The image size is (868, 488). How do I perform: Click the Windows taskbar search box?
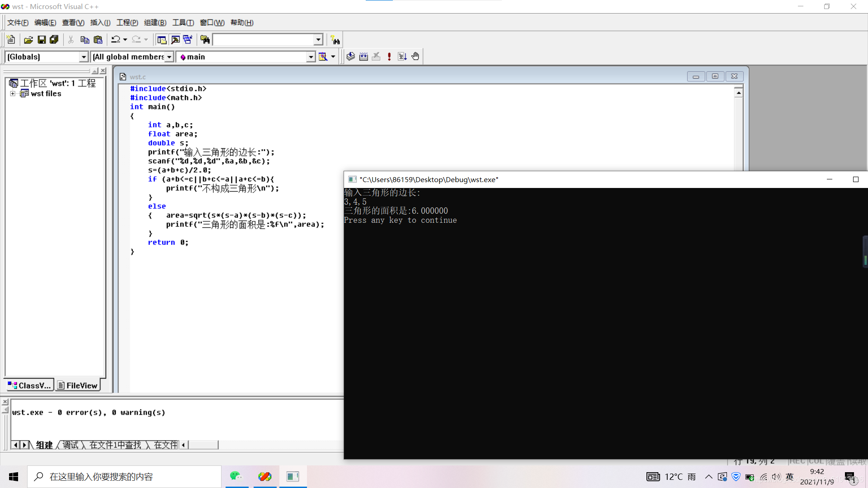pyautogui.click(x=124, y=477)
